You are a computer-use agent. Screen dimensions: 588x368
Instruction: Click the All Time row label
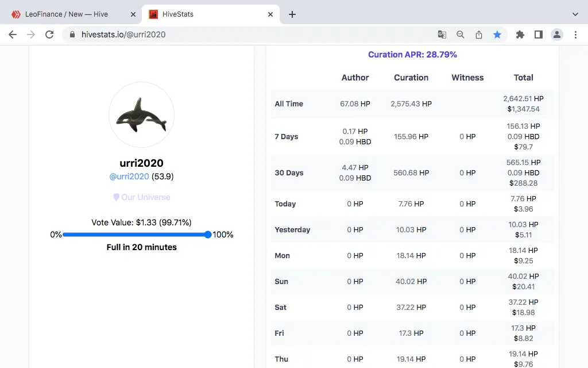[x=289, y=103]
